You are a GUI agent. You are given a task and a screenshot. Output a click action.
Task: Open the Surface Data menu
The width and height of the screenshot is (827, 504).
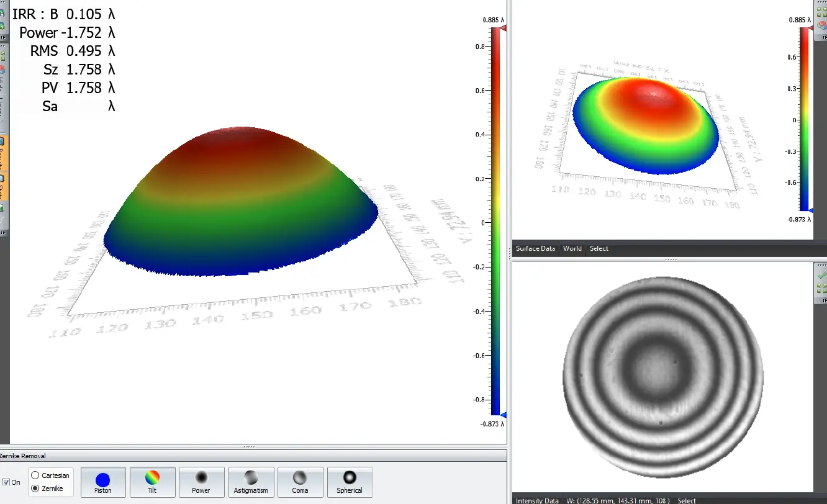[535, 248]
